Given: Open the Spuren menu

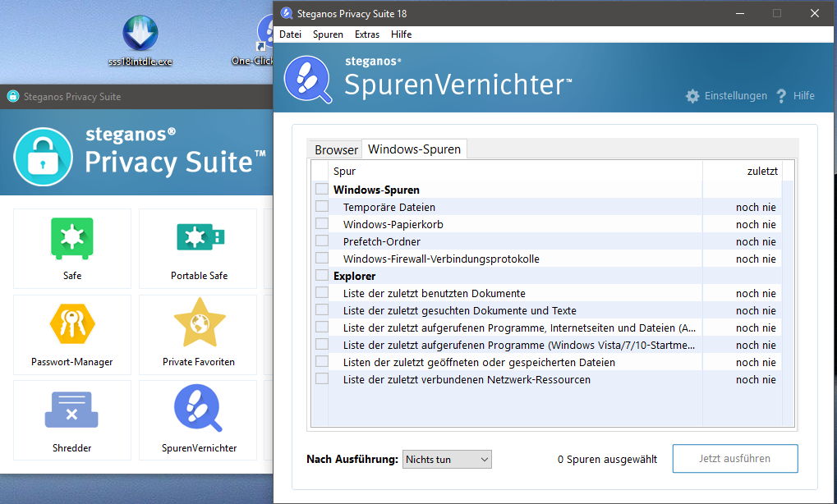Looking at the screenshot, I should point(328,34).
